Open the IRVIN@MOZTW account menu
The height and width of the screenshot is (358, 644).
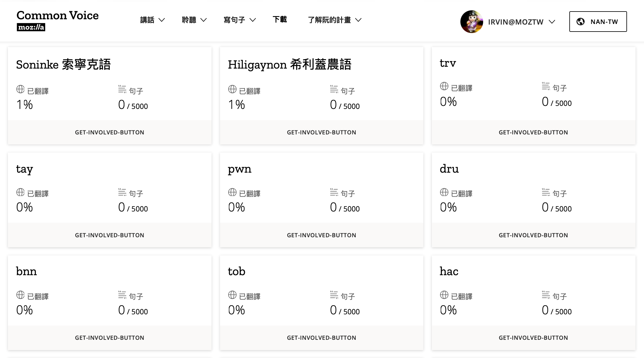tap(521, 22)
